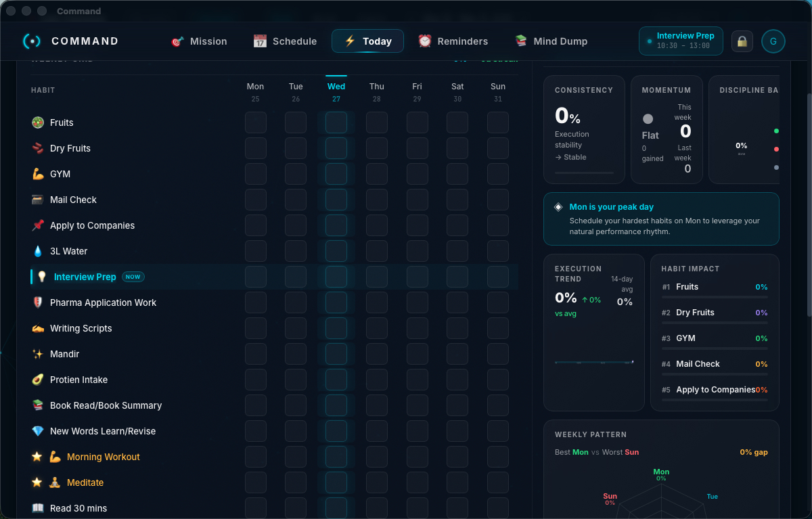The image size is (812, 519).
Task: Click the Consistency stats card
Action: pos(585,130)
